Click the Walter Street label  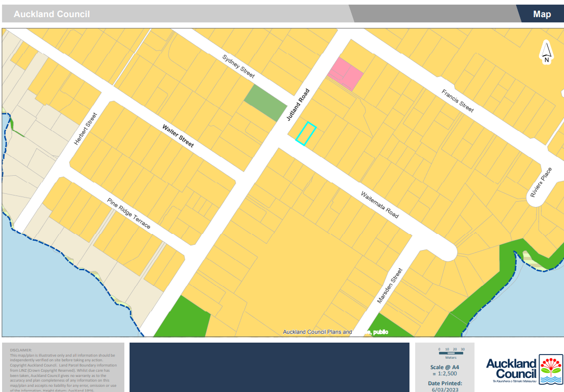point(178,136)
